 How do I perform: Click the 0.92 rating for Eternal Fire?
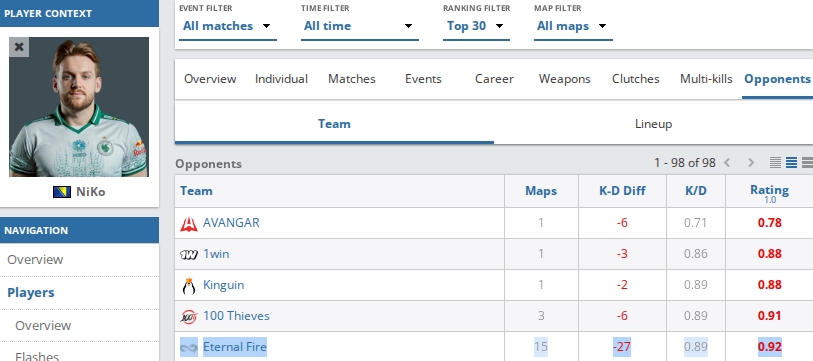769,346
